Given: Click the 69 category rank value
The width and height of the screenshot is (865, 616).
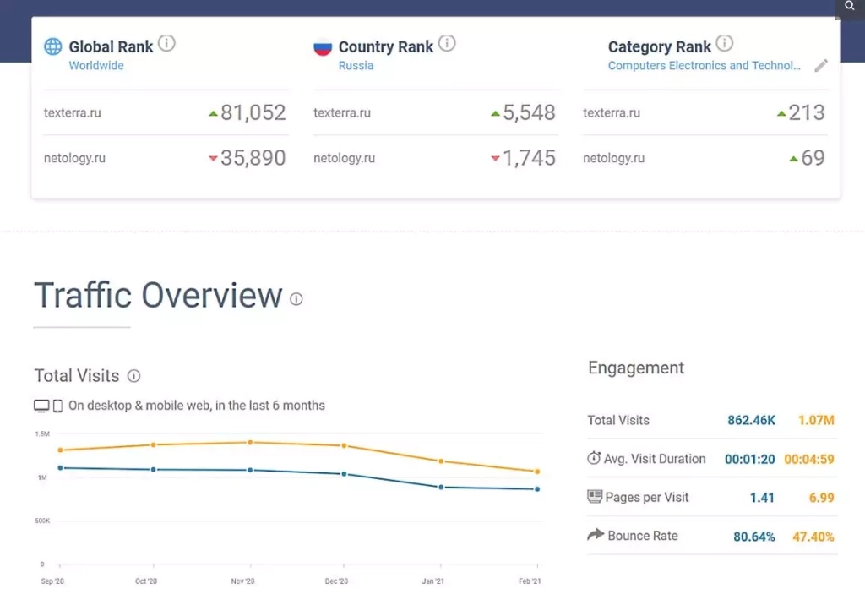Looking at the screenshot, I should [x=813, y=158].
